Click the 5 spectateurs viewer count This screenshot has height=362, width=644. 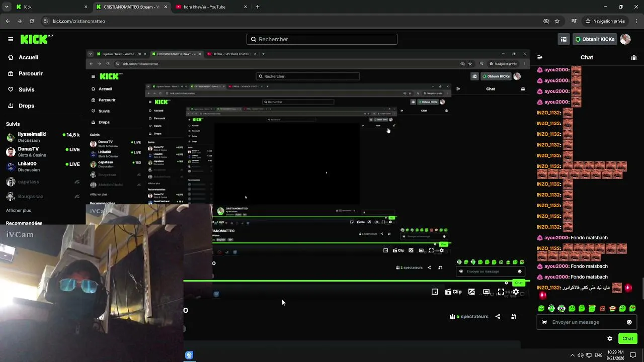click(x=469, y=316)
